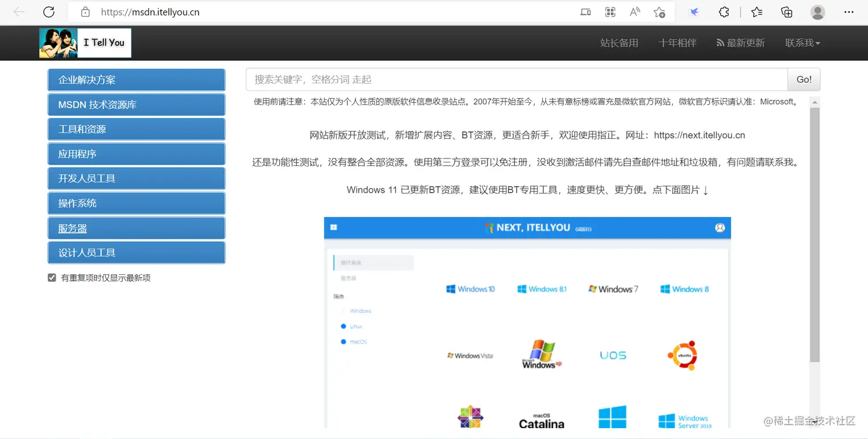Click the blue bird extension icon

695,11
